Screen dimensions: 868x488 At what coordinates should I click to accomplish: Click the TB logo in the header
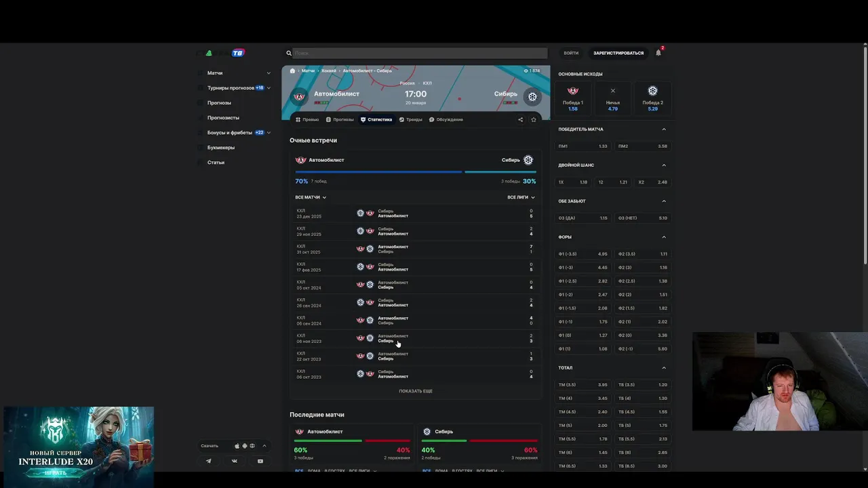tap(237, 53)
